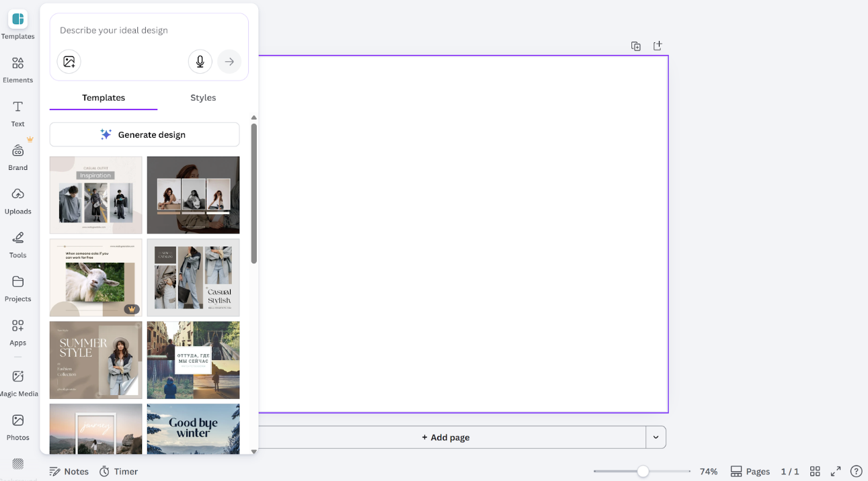Screen dimensions: 868x481
Task: Open the Uploads panel
Action: [x=17, y=200]
